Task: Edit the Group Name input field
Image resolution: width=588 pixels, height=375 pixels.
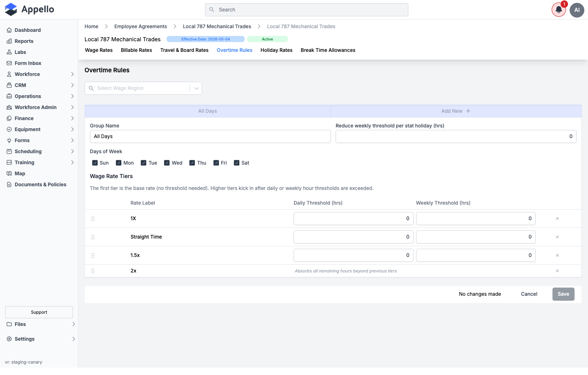Action: pos(210,136)
